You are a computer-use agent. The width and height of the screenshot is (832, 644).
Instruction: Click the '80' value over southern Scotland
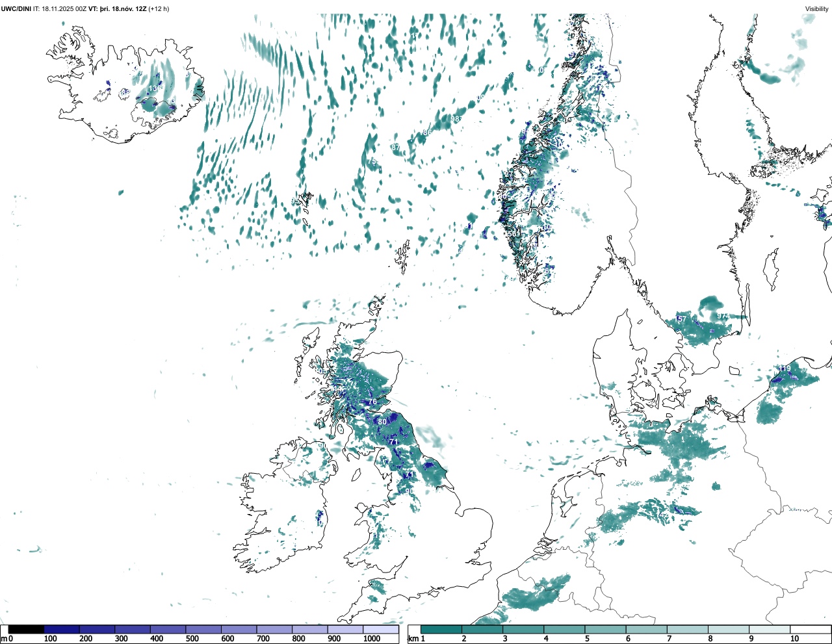382,422
